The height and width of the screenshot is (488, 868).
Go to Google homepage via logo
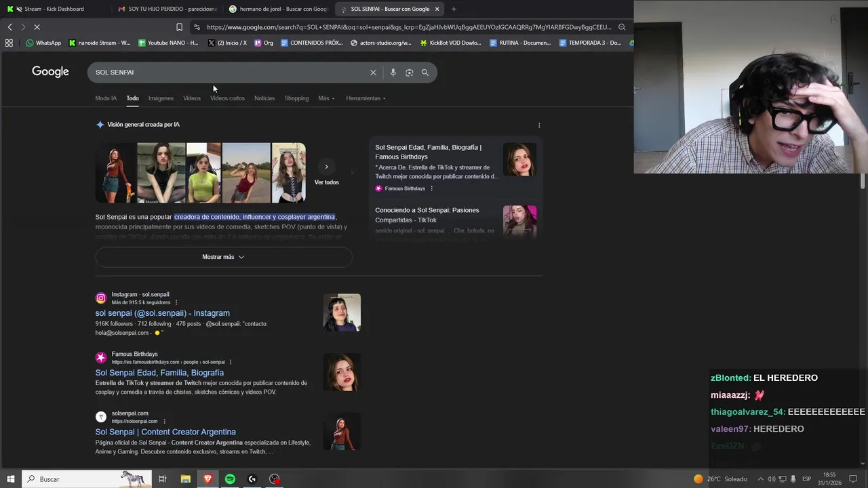[50, 72]
